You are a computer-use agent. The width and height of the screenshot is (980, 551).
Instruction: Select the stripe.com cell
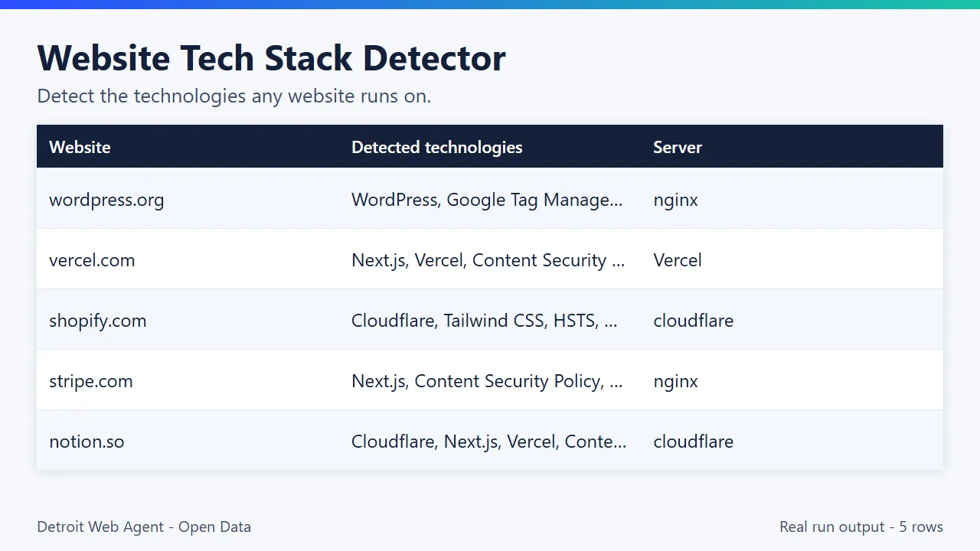[188, 381]
